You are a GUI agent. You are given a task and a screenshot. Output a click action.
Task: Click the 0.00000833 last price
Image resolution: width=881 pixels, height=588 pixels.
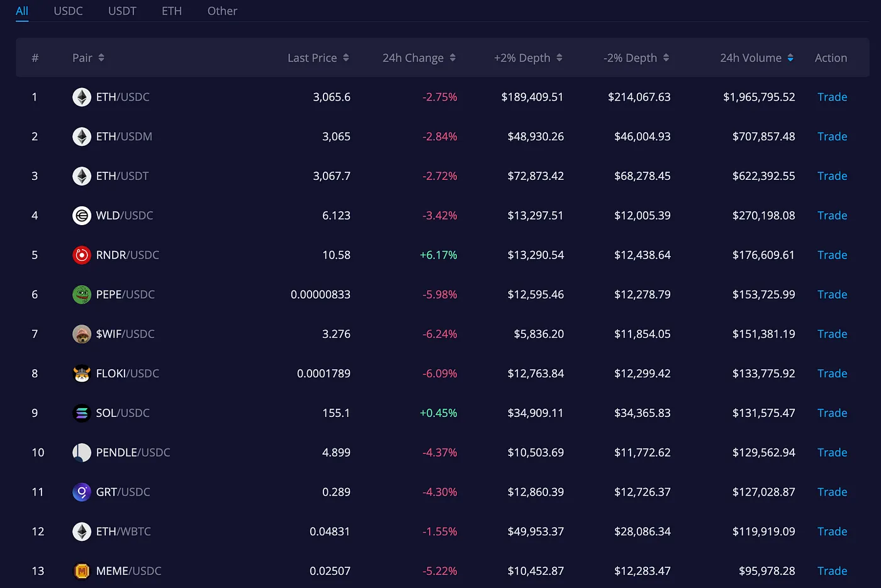(x=320, y=294)
